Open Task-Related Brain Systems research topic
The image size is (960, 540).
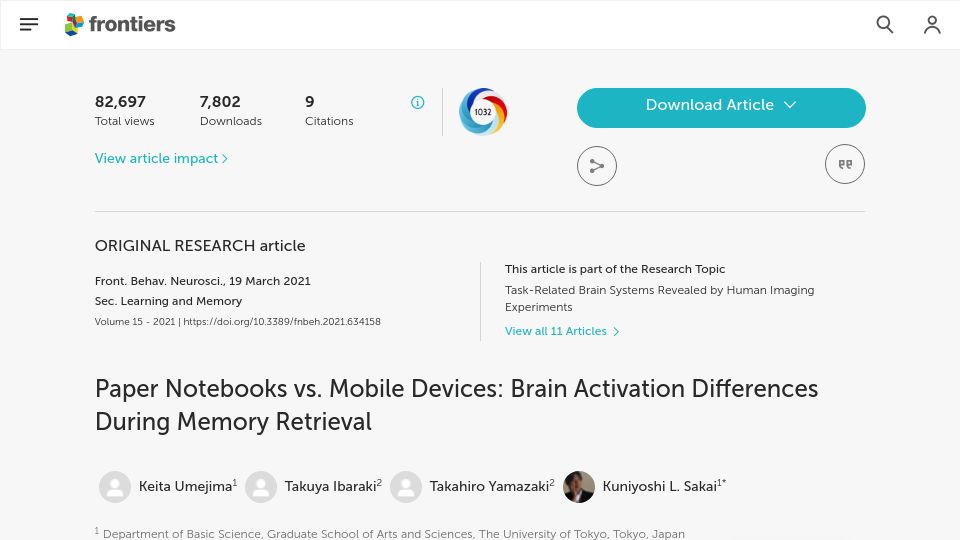pyautogui.click(x=659, y=298)
